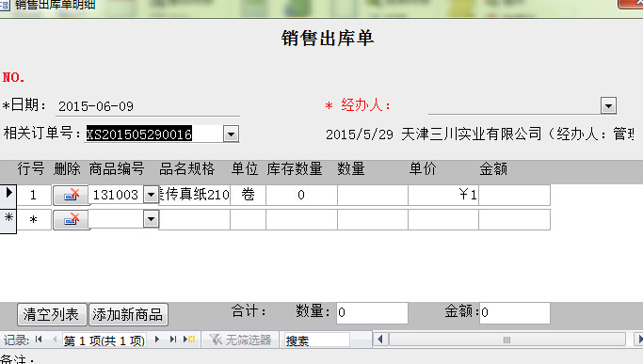The height and width of the screenshot is (364, 643).
Task: Click the new row 品名规格 cell
Action: [194, 220]
